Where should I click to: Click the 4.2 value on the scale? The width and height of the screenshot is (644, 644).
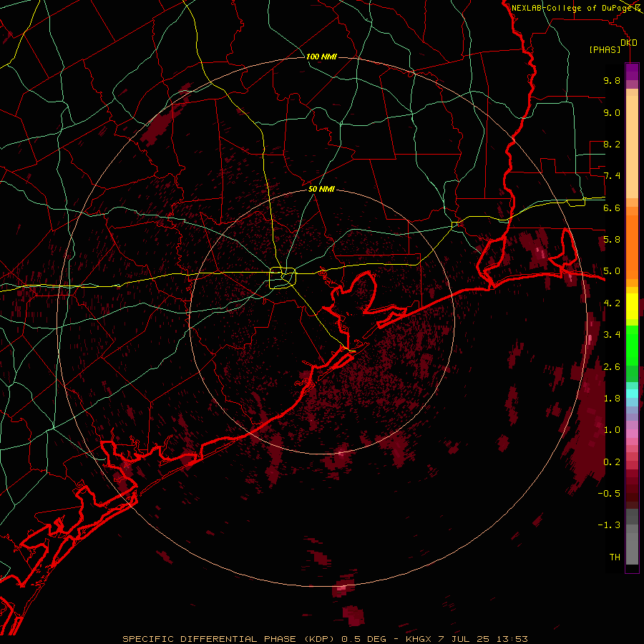[x=612, y=303]
